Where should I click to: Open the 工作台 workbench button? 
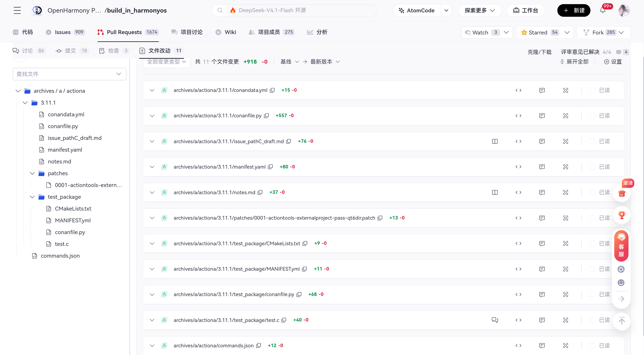(x=525, y=10)
